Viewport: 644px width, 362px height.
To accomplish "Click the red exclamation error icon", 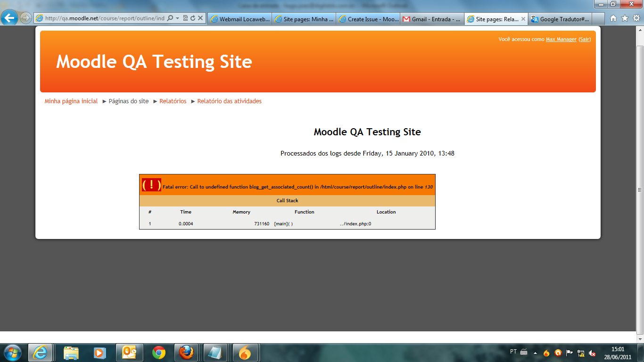I will (151, 185).
